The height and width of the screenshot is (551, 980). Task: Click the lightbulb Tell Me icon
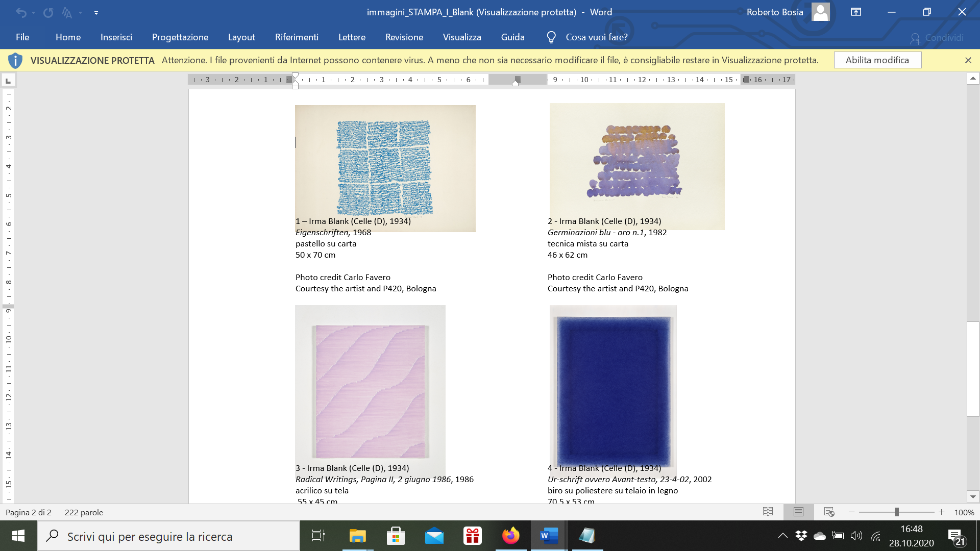click(x=551, y=37)
